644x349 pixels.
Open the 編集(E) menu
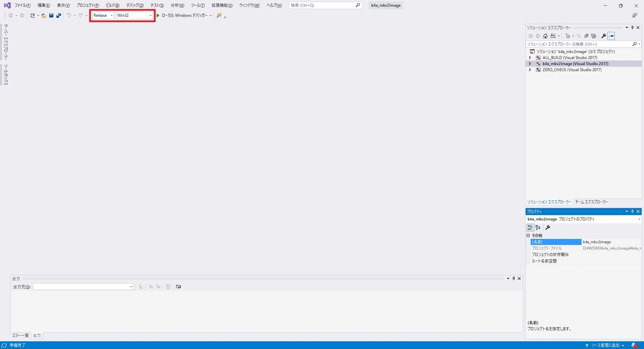click(43, 5)
